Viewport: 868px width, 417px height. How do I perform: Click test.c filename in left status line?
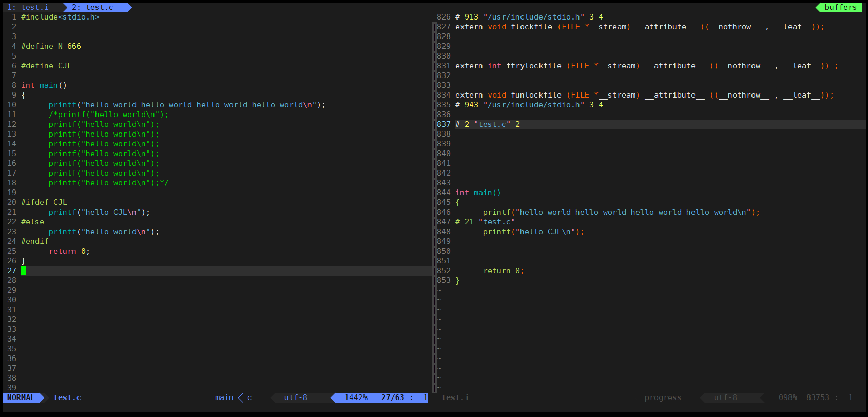pyautogui.click(x=67, y=397)
